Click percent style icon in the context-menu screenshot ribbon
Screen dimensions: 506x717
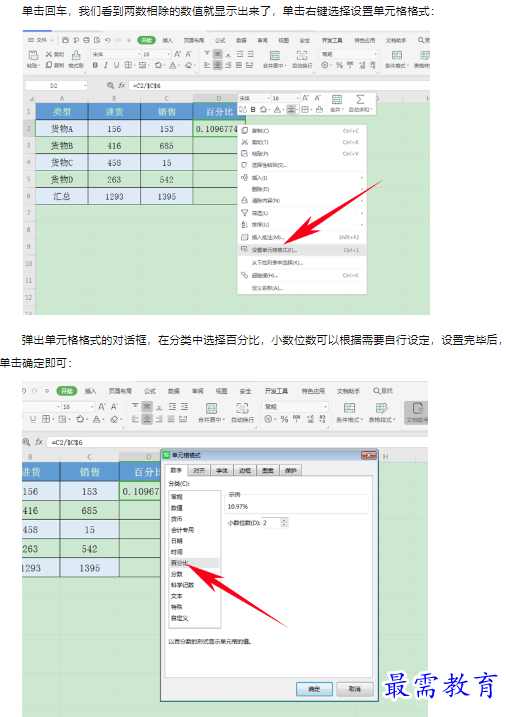pos(339,65)
